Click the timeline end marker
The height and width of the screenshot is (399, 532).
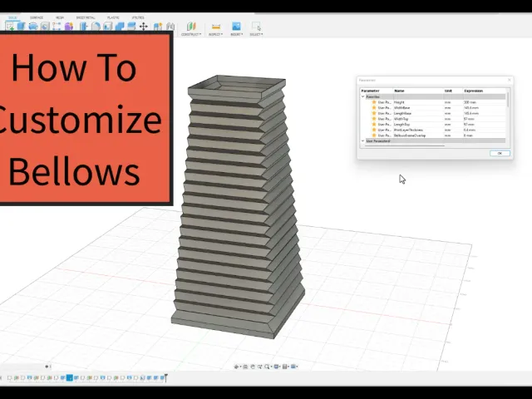[166, 377]
